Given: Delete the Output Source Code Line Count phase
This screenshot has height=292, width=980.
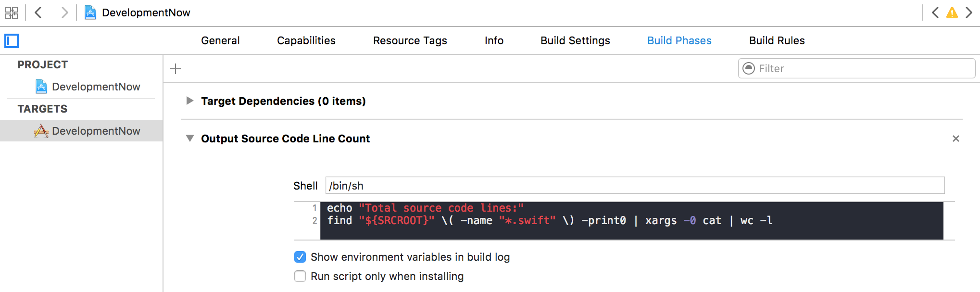Looking at the screenshot, I should pos(955,139).
